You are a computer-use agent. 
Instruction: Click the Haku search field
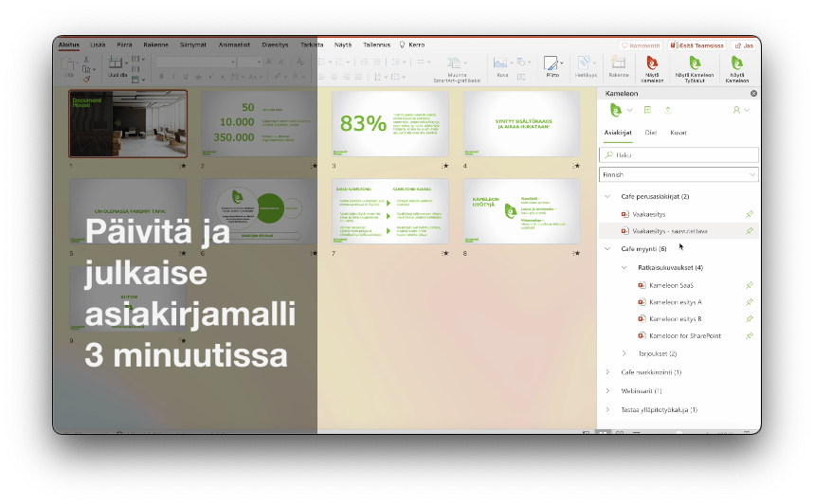pos(678,154)
